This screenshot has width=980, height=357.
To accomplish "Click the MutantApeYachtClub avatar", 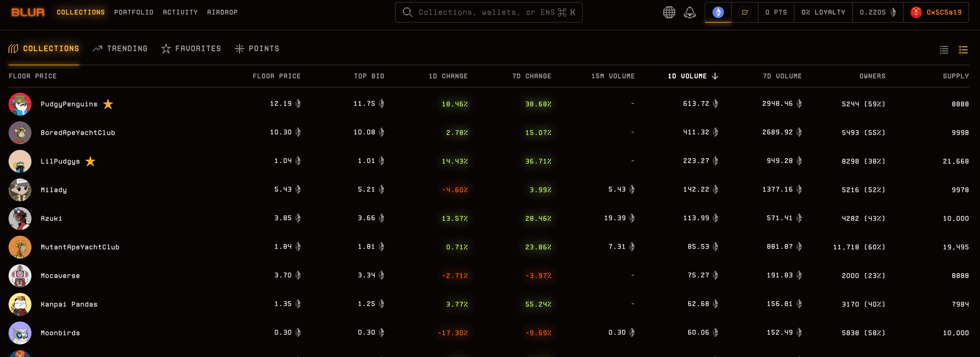I will pyautogui.click(x=20, y=247).
